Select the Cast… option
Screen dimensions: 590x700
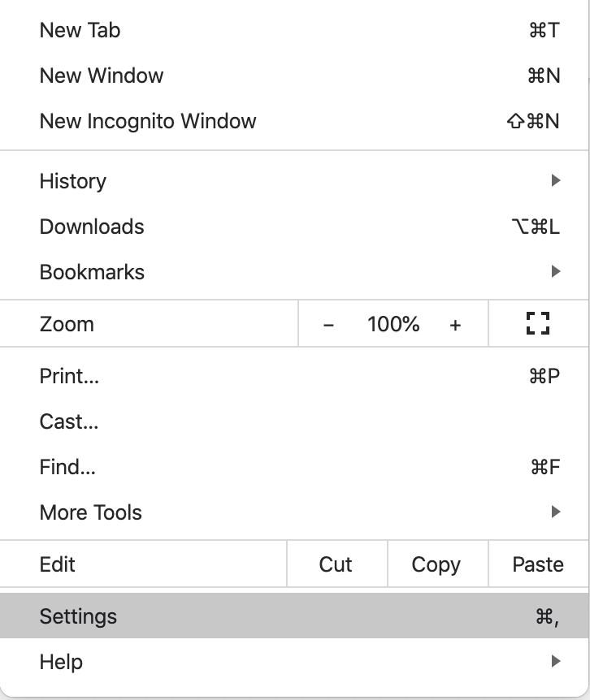pos(294,421)
